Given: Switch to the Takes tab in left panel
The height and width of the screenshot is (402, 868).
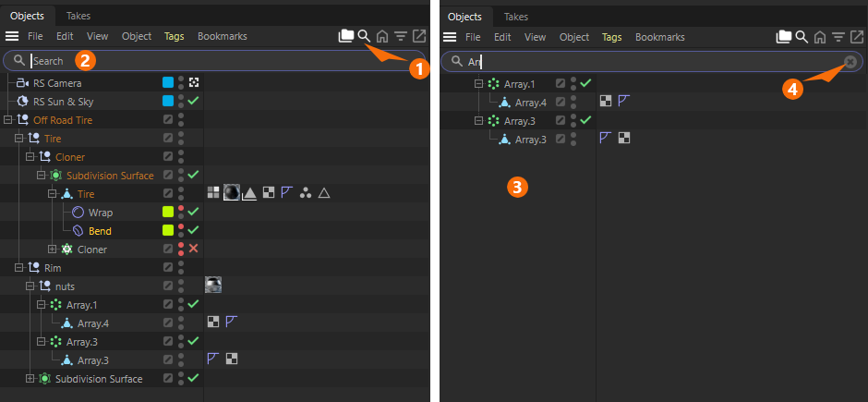Looking at the screenshot, I should (78, 16).
